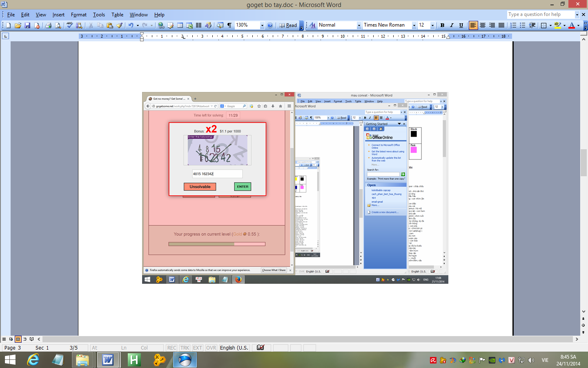This screenshot has width=588, height=368.
Task: Toggle underline formatting
Action: 461,25
